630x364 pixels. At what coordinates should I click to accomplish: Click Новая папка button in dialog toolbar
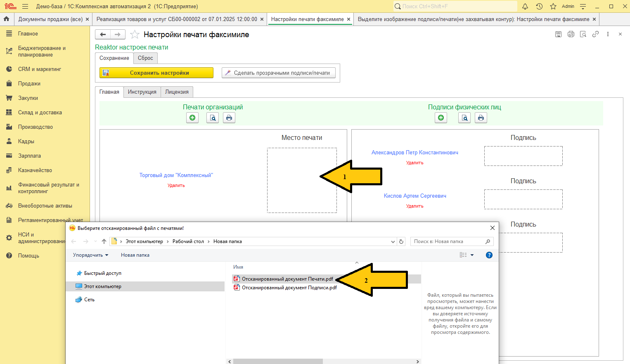tap(135, 255)
